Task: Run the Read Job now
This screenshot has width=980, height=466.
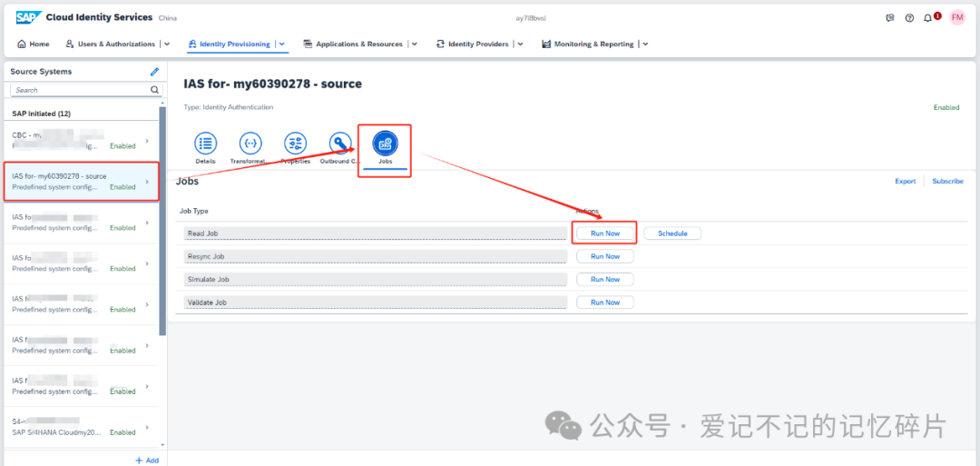Action: (x=605, y=233)
